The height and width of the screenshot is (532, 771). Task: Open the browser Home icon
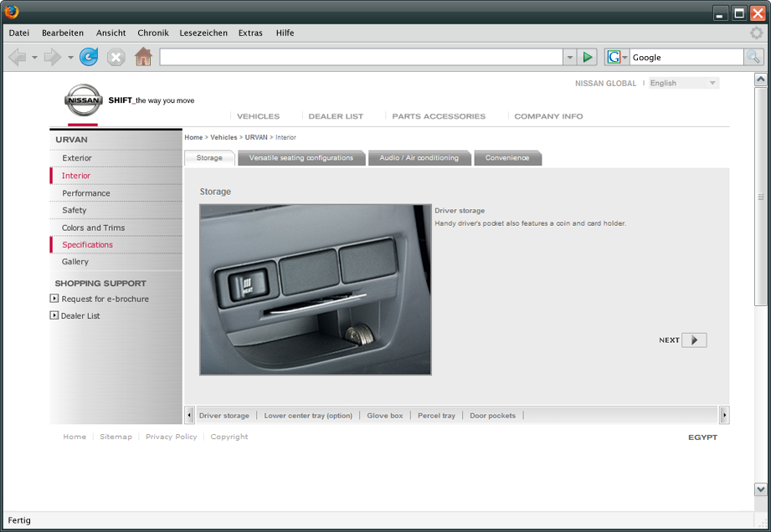[x=143, y=57]
